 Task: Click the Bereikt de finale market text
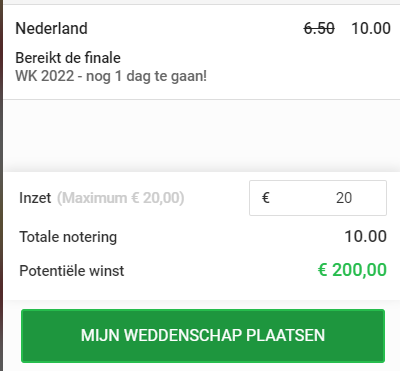click(x=68, y=58)
